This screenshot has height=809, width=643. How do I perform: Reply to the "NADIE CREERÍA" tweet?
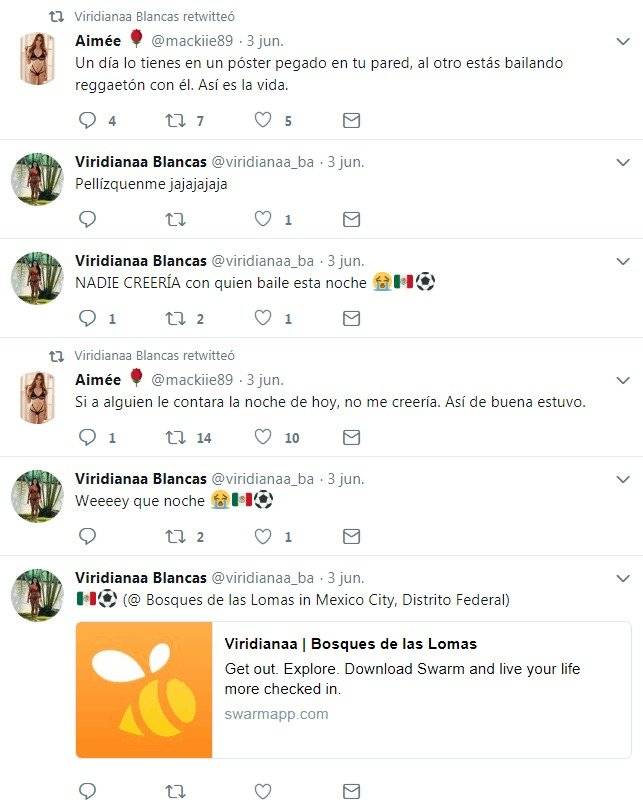[88, 318]
